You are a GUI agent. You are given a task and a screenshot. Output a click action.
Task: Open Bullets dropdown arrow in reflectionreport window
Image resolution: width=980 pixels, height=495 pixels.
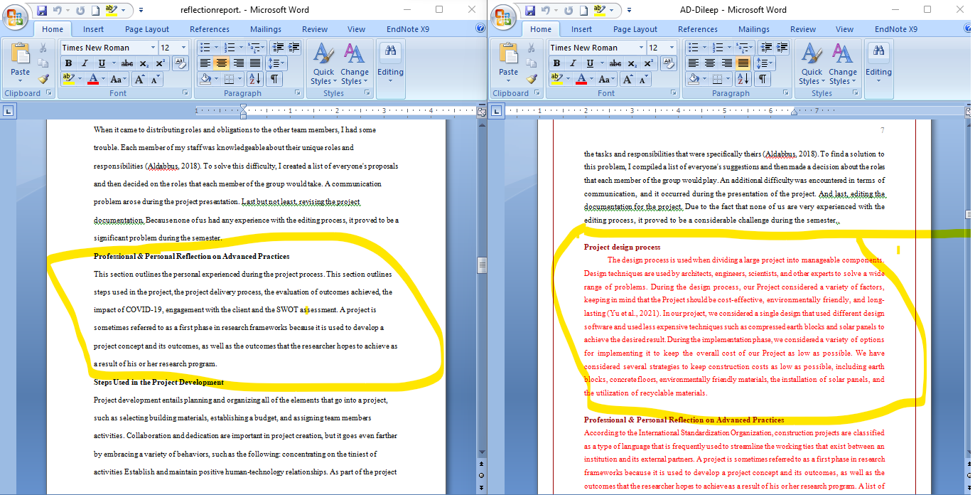tap(216, 48)
